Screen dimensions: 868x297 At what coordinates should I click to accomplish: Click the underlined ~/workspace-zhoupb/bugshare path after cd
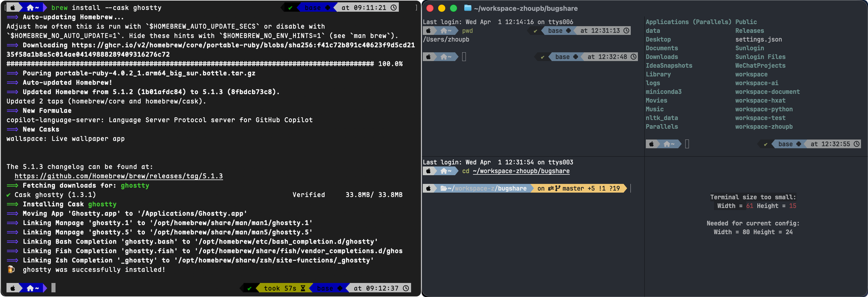click(x=521, y=171)
